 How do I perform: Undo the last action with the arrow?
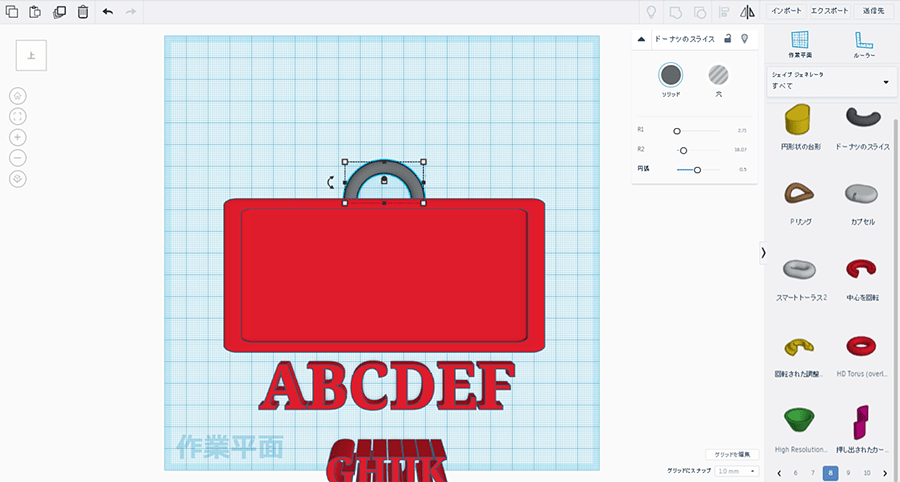point(107,12)
